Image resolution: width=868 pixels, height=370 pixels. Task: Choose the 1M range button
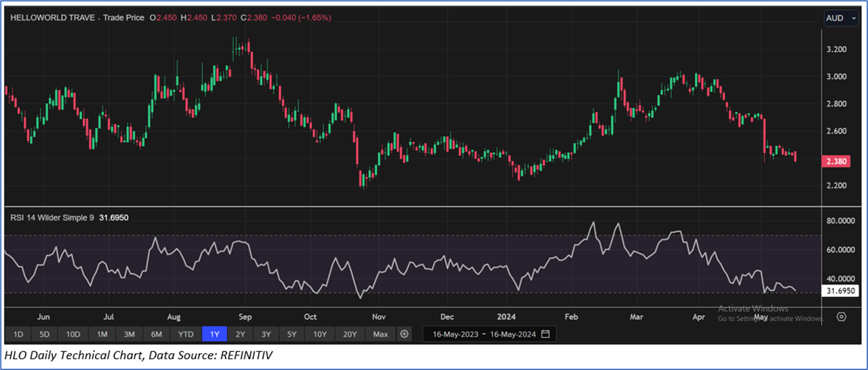[x=102, y=334]
